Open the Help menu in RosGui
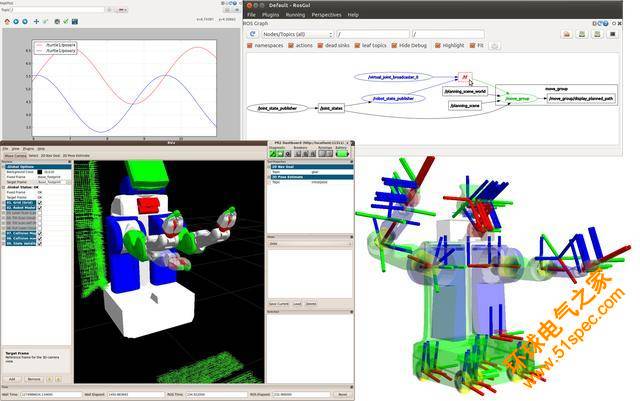This screenshot has height=401, width=640. pyautogui.click(x=353, y=15)
